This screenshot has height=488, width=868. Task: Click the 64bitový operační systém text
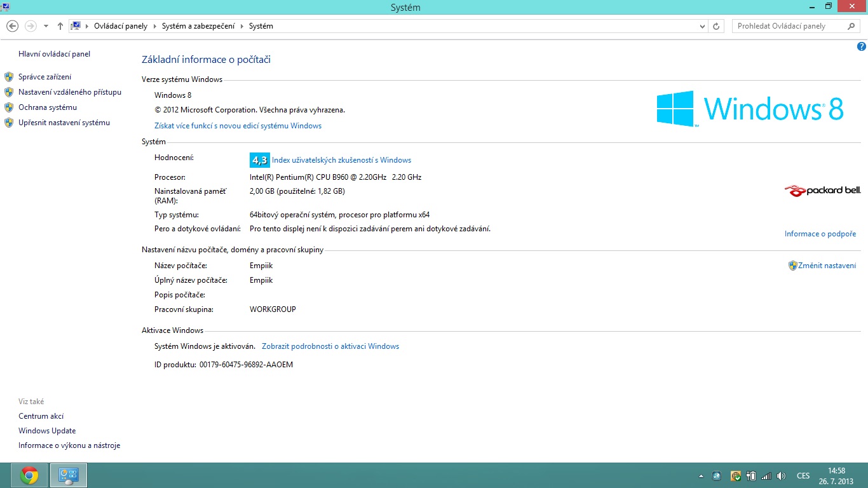(339, 215)
